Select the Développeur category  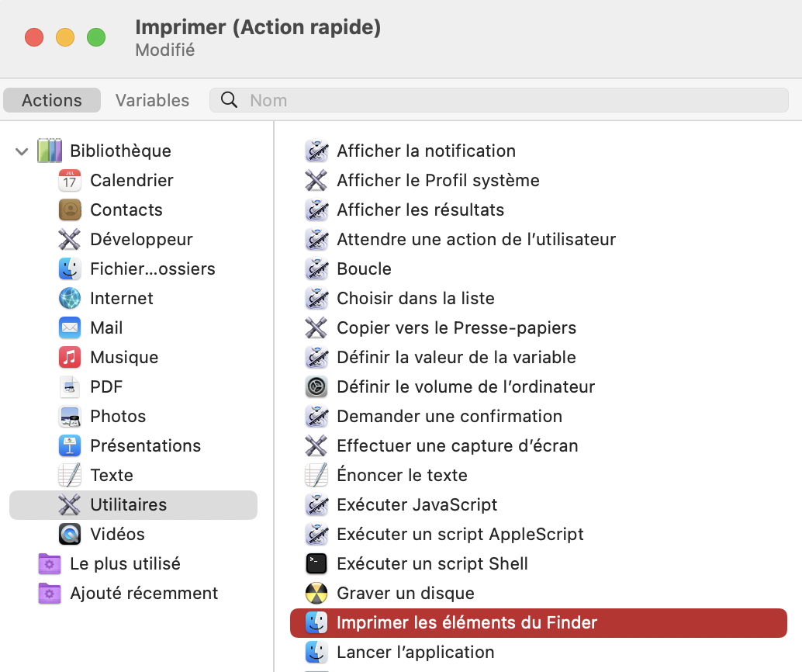pos(141,240)
